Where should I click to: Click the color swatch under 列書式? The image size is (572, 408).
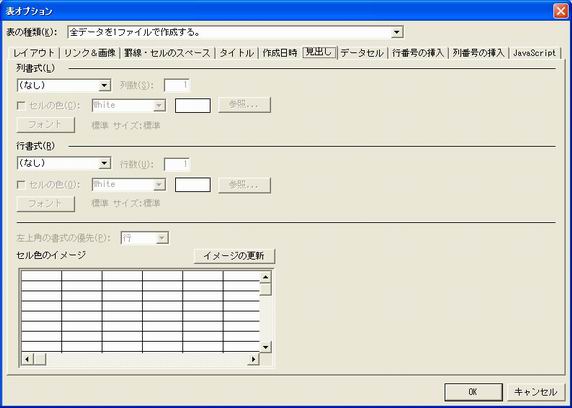[x=193, y=105]
